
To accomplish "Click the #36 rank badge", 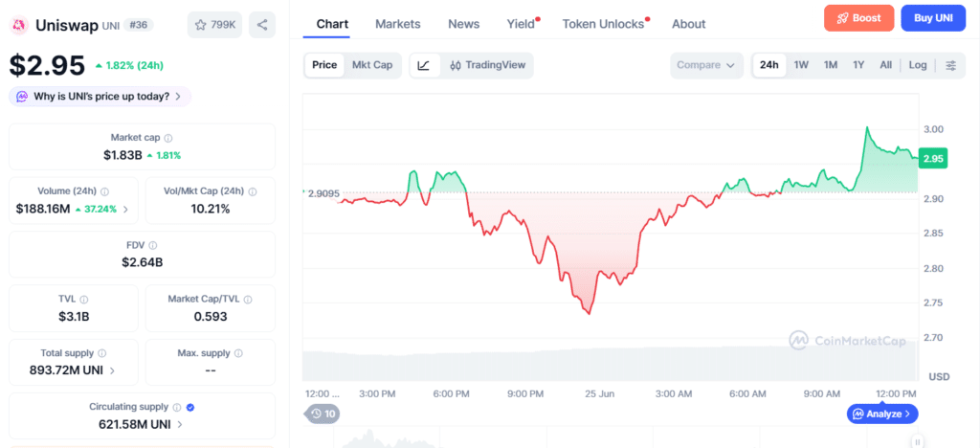I will pos(139,25).
